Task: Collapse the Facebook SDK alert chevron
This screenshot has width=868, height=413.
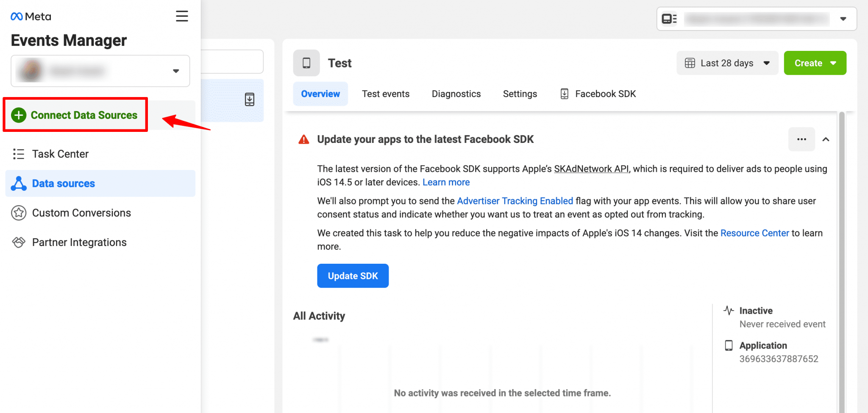Action: click(826, 139)
